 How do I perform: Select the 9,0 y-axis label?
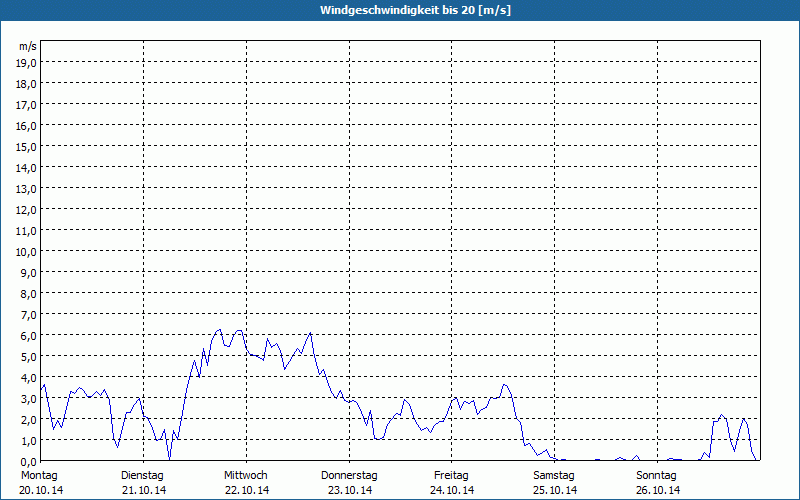click(29, 273)
